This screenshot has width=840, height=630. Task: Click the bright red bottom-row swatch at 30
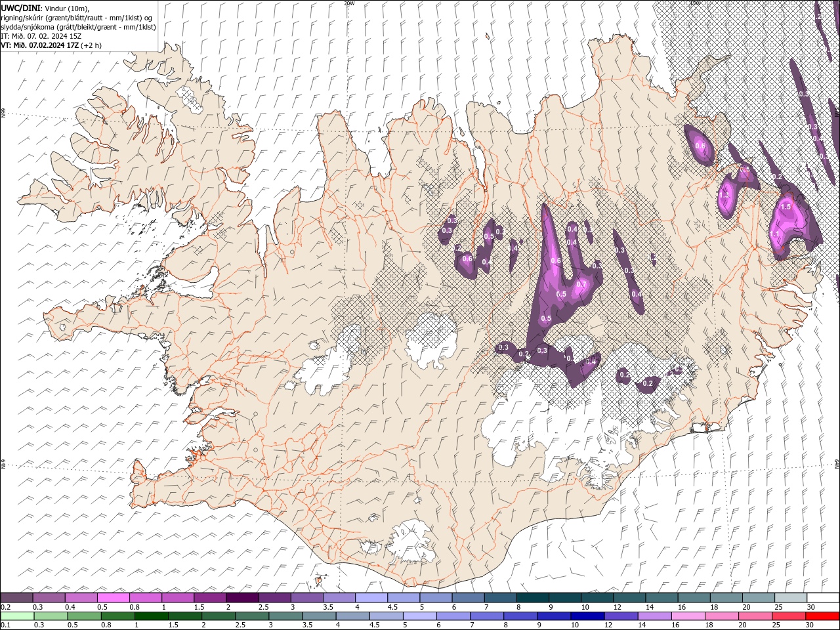822,616
